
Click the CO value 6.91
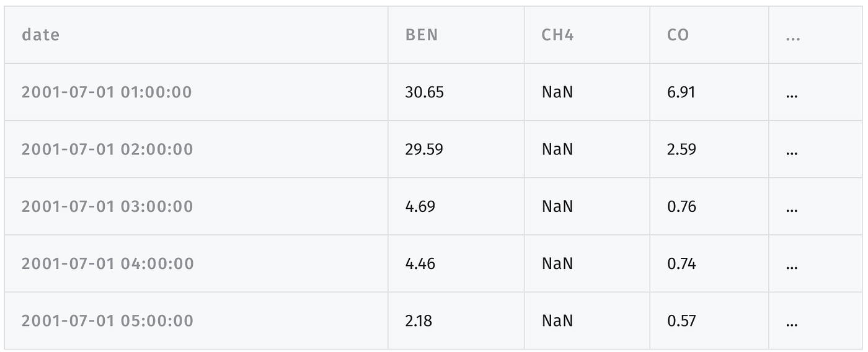681,92
